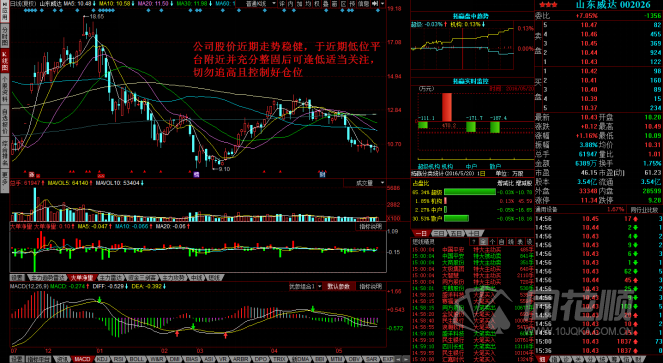Screen dimensions: 663x363
Task: Expand the 优化组合1 parameter dropdown
Action: tap(305, 286)
